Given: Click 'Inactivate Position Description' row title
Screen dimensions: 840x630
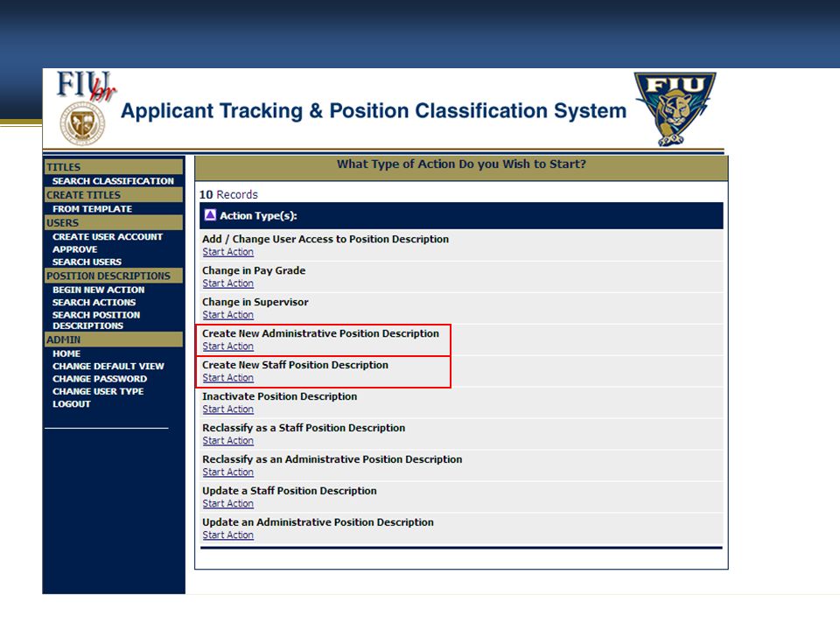Looking at the screenshot, I should click(279, 396).
